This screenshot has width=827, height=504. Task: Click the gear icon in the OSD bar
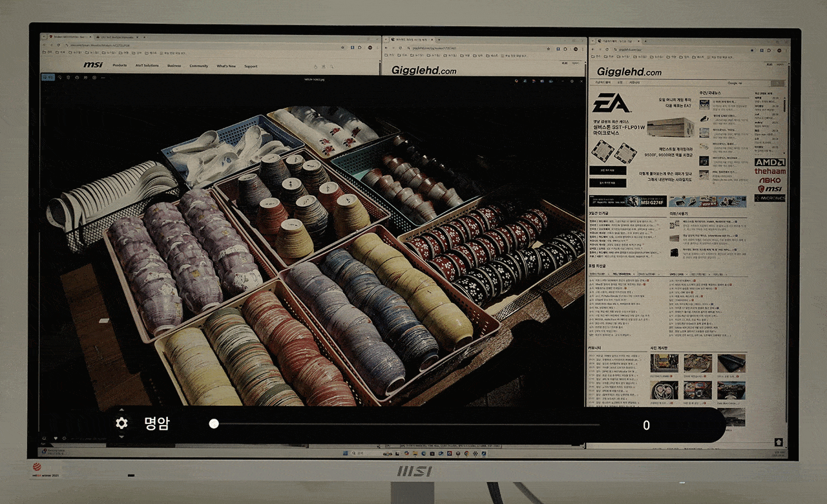tap(121, 424)
